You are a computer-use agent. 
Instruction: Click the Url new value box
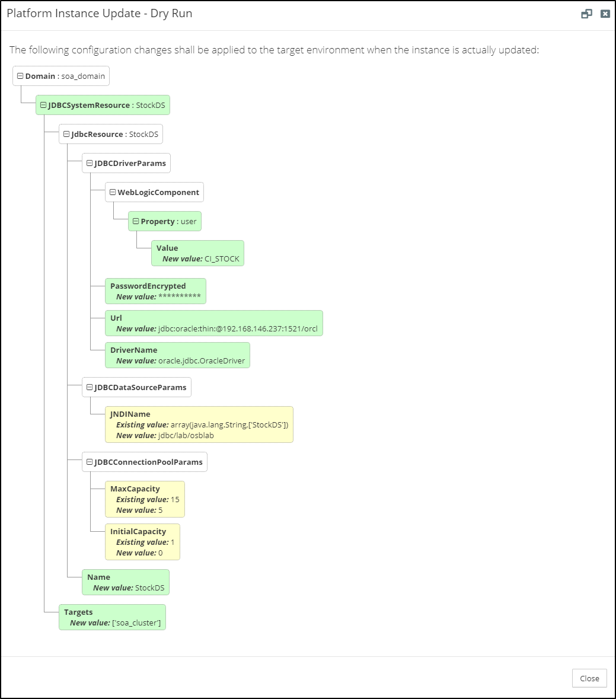click(213, 323)
